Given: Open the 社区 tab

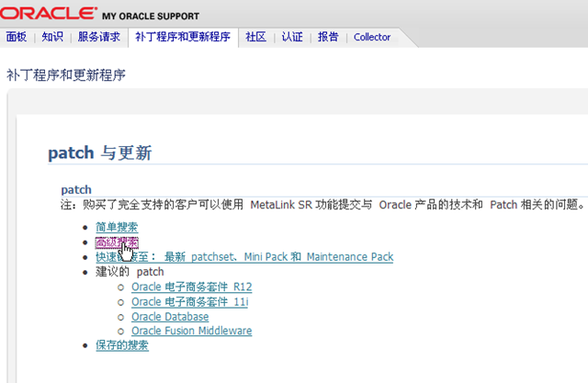Looking at the screenshot, I should pyautogui.click(x=255, y=38).
